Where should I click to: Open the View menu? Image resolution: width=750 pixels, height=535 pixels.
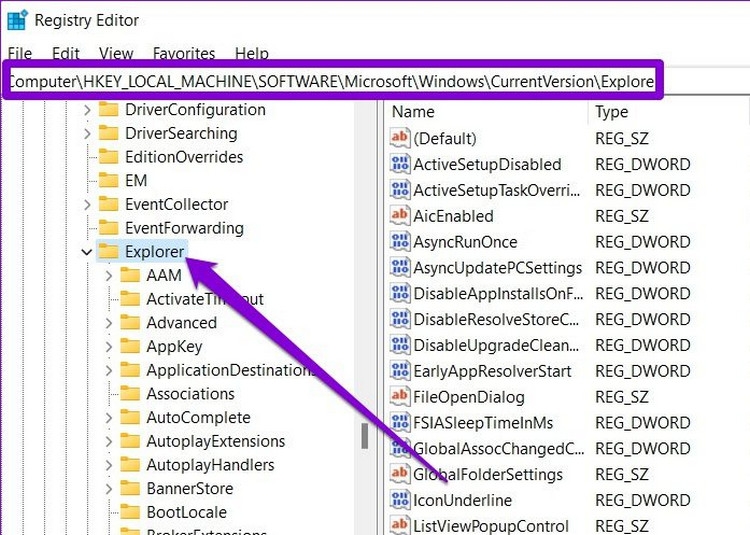(116, 53)
